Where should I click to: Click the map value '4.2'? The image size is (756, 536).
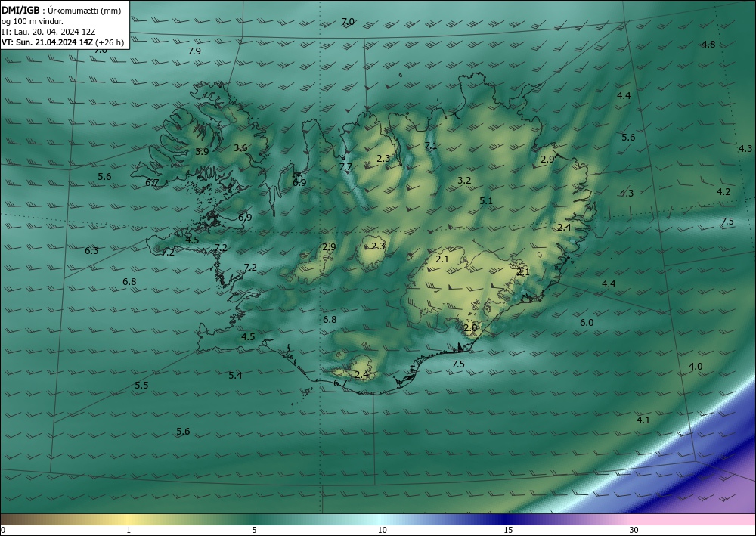723,192
